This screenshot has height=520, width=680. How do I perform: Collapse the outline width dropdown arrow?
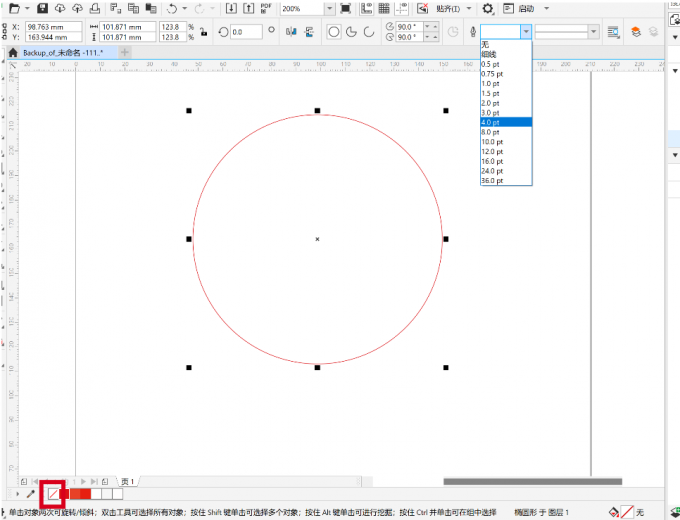click(x=526, y=32)
